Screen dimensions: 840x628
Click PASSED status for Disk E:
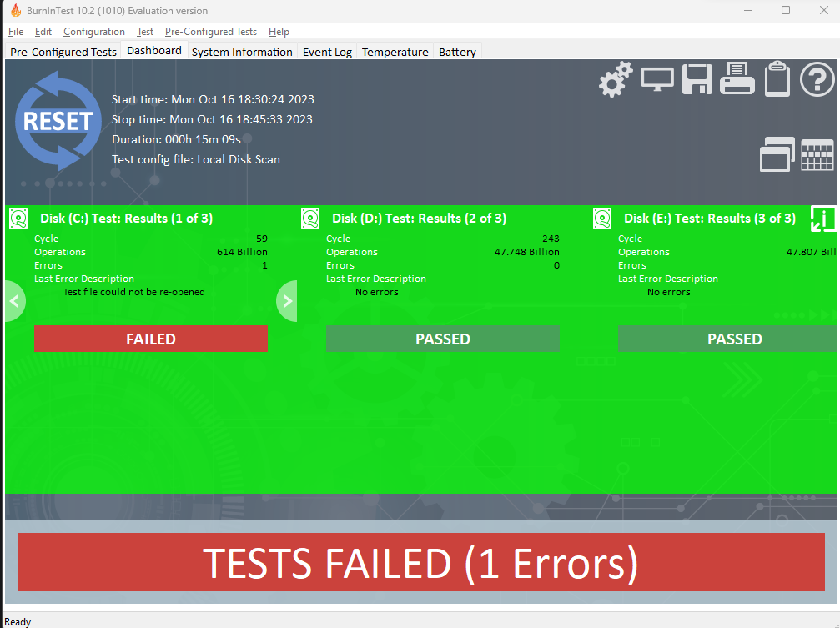coord(727,339)
